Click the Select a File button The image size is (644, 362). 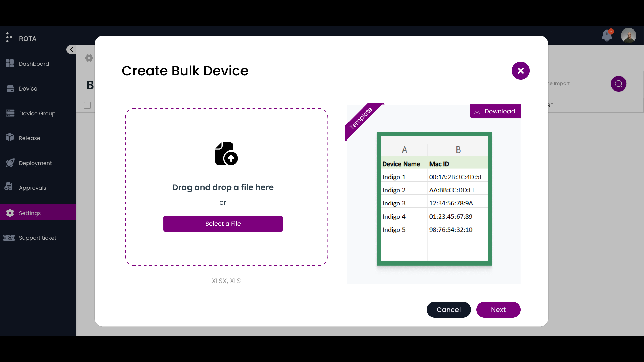[223, 224]
